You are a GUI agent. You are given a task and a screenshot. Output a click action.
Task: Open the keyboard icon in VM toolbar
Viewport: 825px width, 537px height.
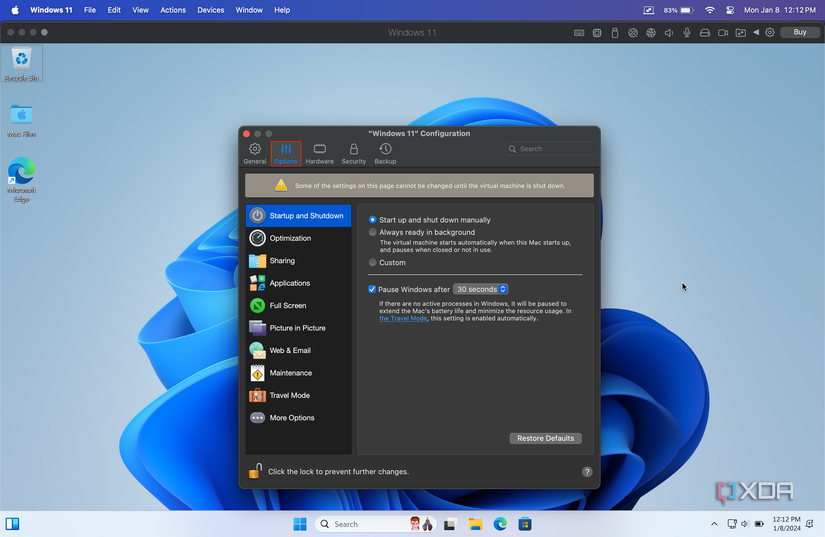tap(579, 33)
